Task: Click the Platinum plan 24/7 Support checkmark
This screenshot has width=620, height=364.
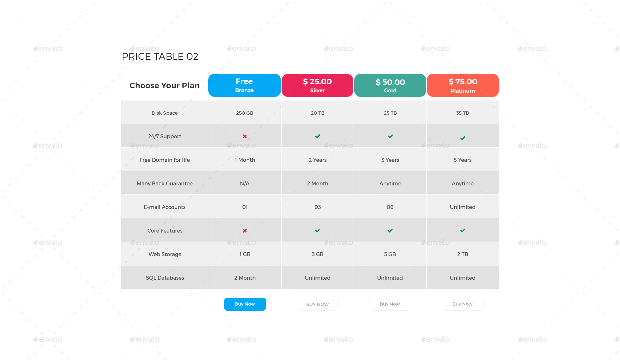Action: pos(463,138)
